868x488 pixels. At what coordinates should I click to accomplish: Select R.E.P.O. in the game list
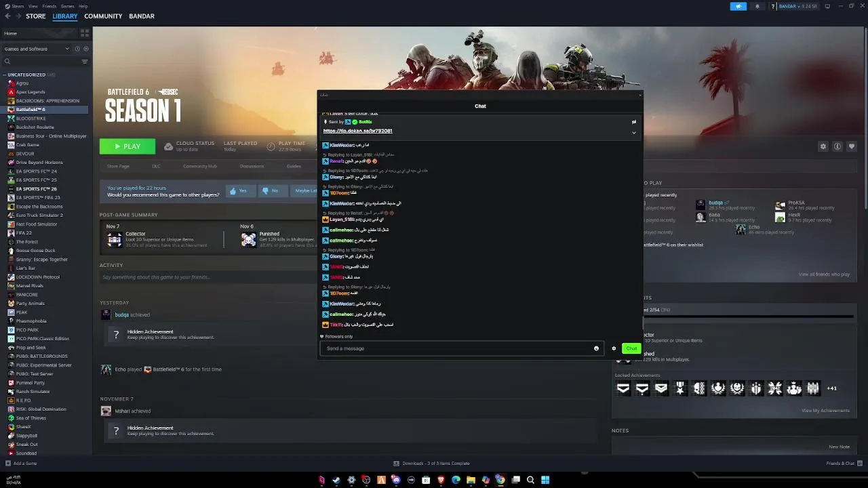click(24, 401)
